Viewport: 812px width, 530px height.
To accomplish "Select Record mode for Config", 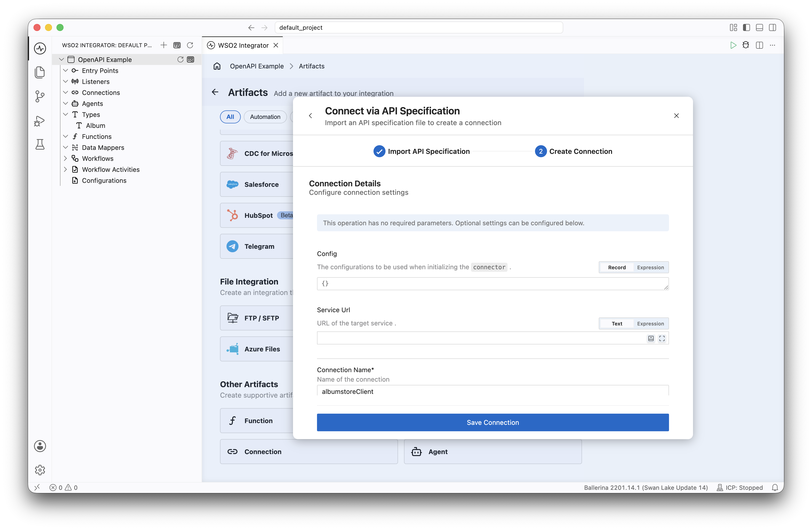I will [616, 267].
